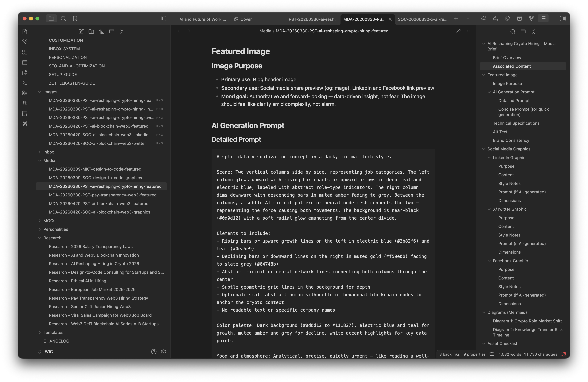Open command palette ribbon icon

[x=25, y=83]
